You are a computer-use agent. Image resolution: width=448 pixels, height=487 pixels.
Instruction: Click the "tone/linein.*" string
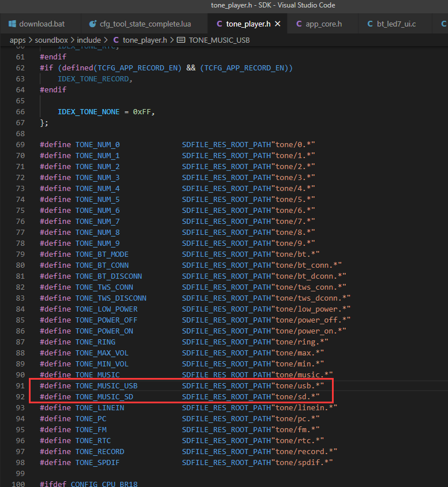(304, 408)
